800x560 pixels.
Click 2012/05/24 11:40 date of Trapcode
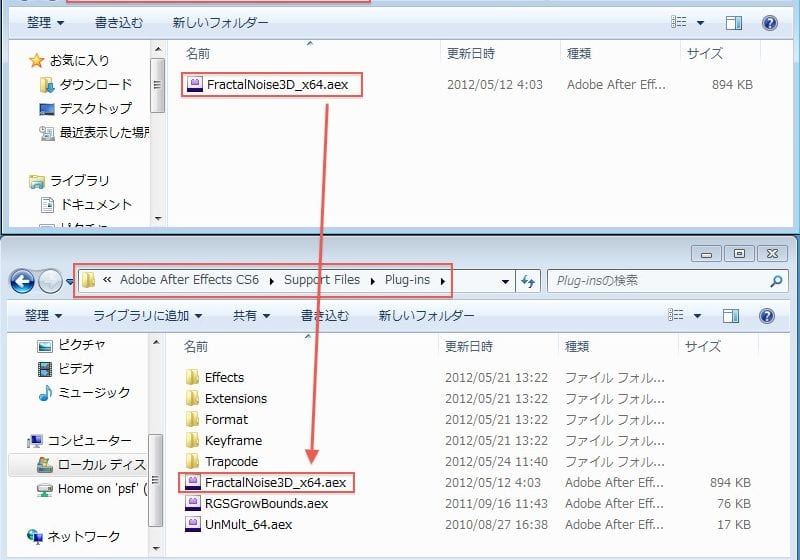[x=496, y=462]
